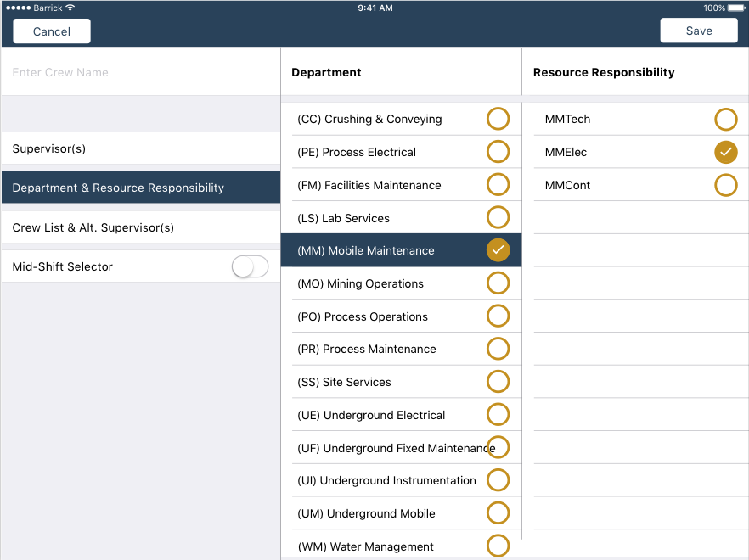
Task: Select the Process Electrical radio circle
Action: point(498,152)
